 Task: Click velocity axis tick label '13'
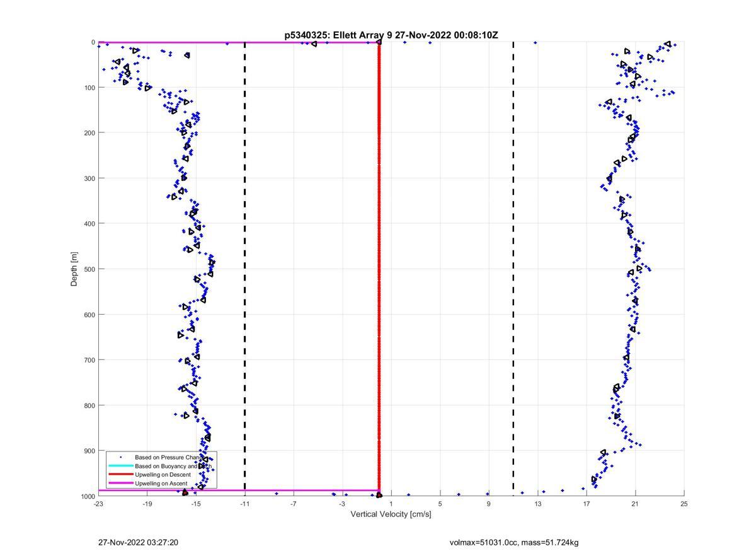(x=537, y=504)
